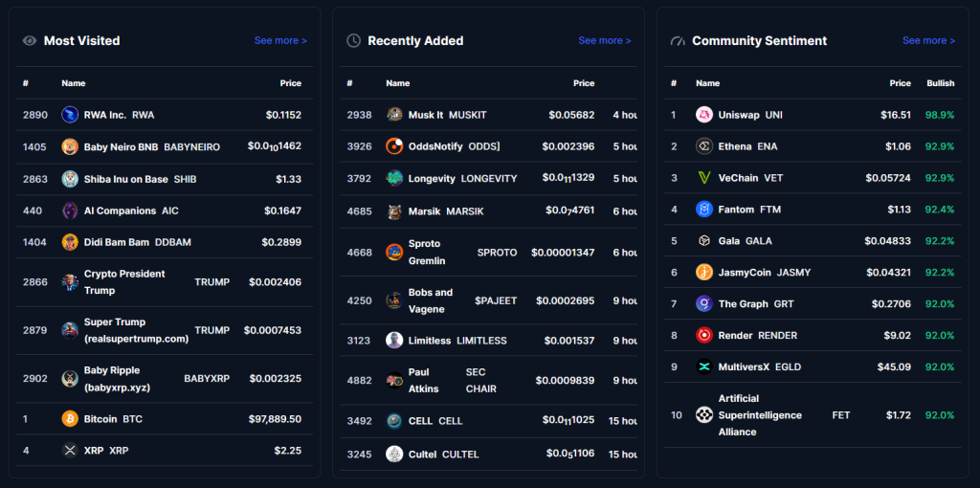The height and width of the screenshot is (488, 980).
Task: Click the XRP coin logo
Action: click(x=70, y=450)
